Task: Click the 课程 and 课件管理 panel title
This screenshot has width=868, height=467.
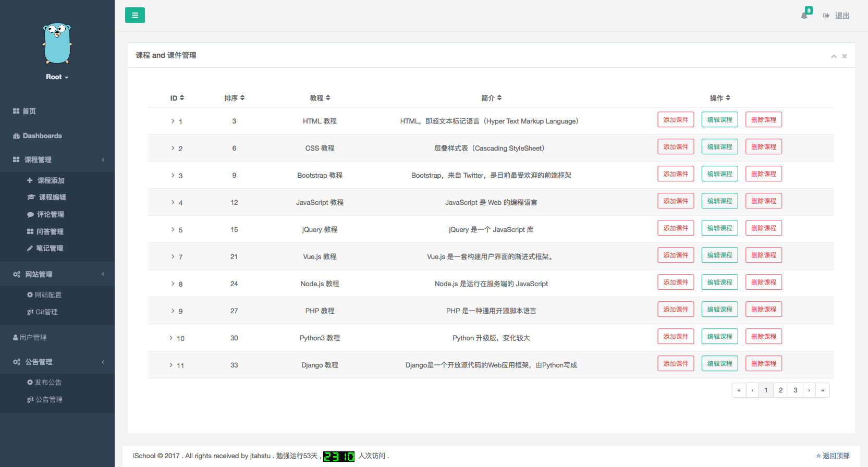Action: pyautogui.click(x=166, y=55)
